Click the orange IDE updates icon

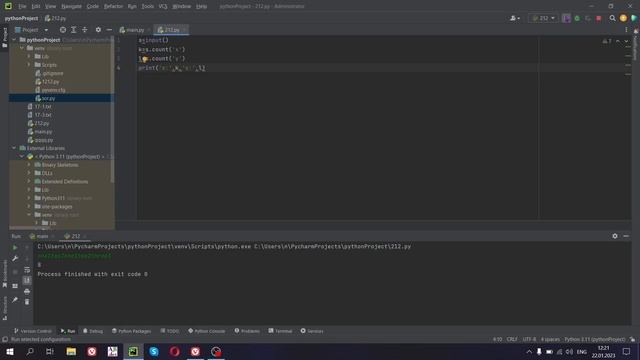tap(623, 18)
